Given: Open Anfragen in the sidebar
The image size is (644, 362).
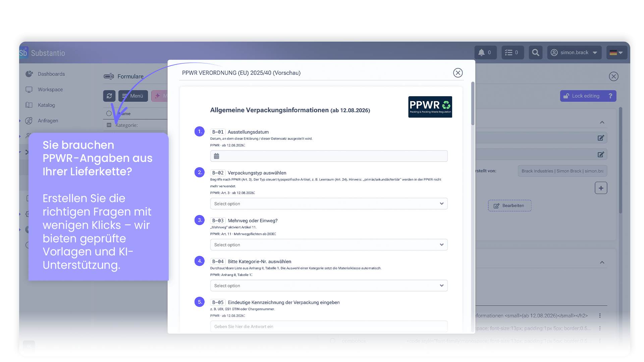Looking at the screenshot, I should point(48,121).
